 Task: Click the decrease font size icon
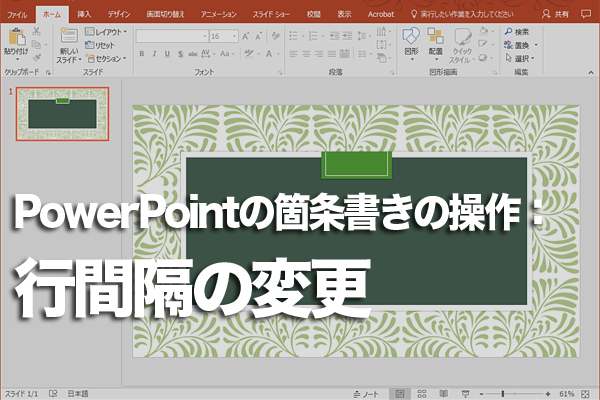click(259, 36)
